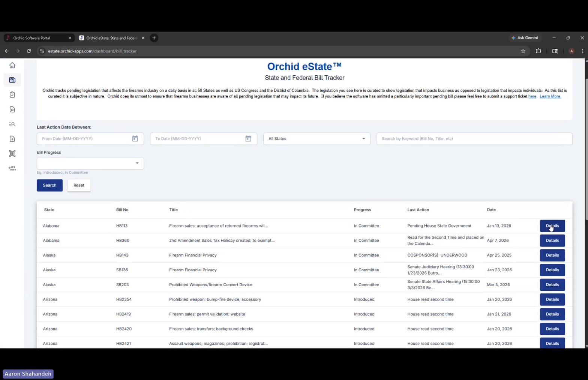Select 'Pending House State Government' last action

click(439, 226)
